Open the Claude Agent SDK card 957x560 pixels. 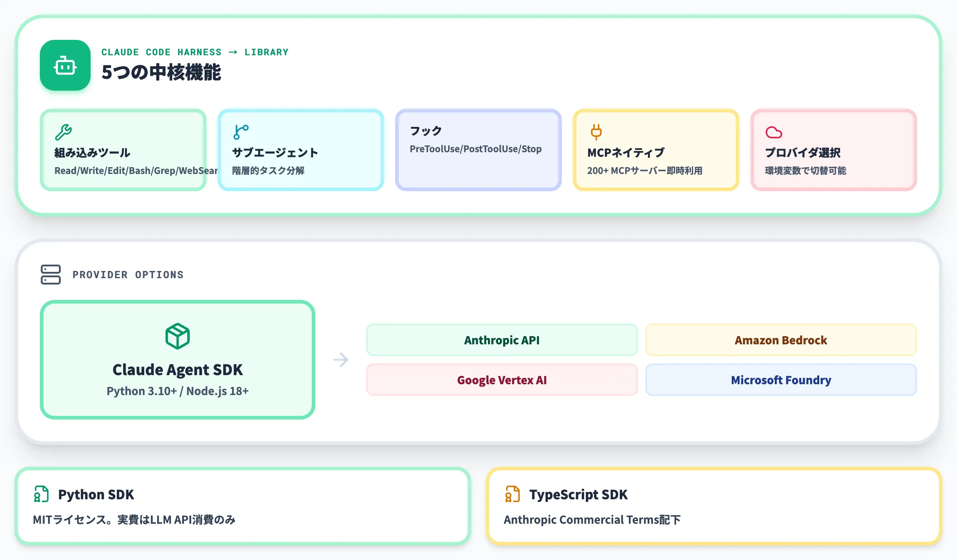(178, 360)
